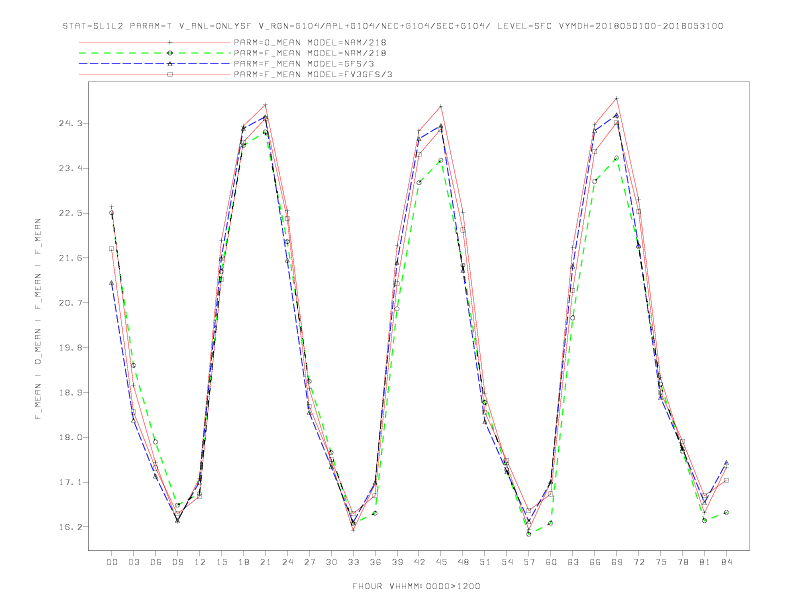Click x-axis forecast hour label 78
This screenshot has height=612, width=792.
(682, 562)
